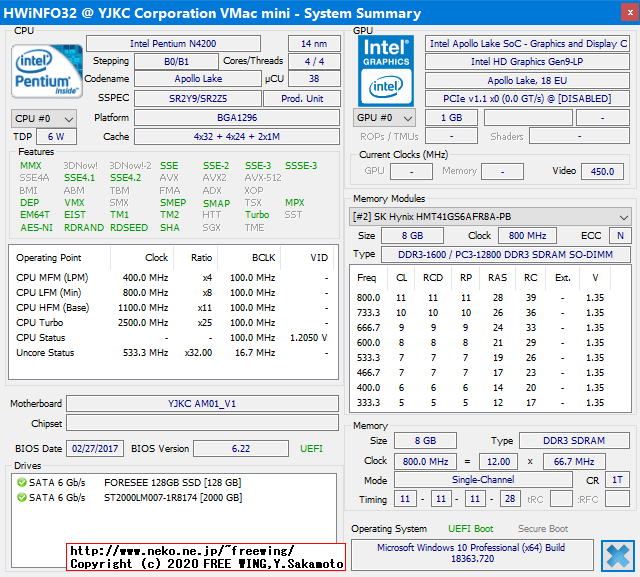640x577 pixels.
Task: Click the RDSEED feature label
Action: [129, 228]
